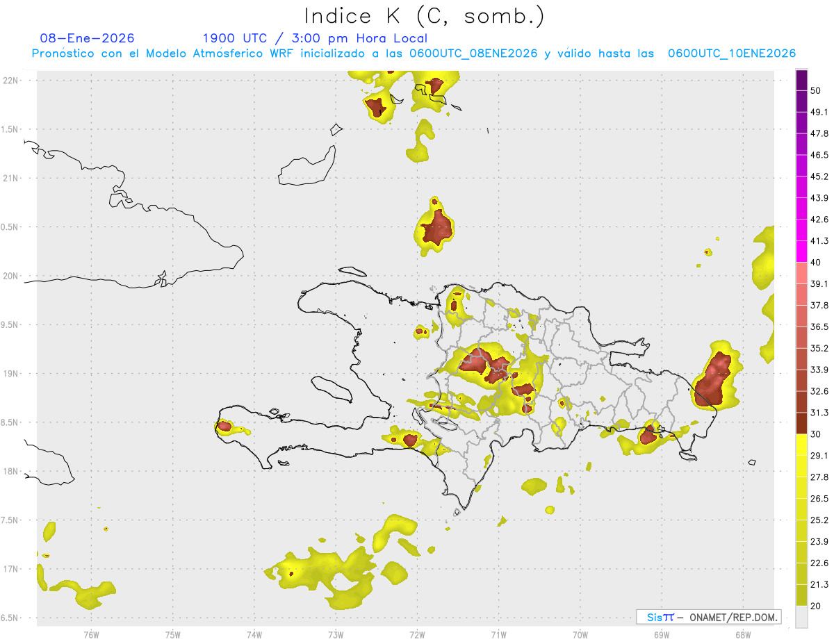Click the "18N" latitude axis label
Image resolution: width=834 pixels, height=644 pixels.
[x=11, y=472]
